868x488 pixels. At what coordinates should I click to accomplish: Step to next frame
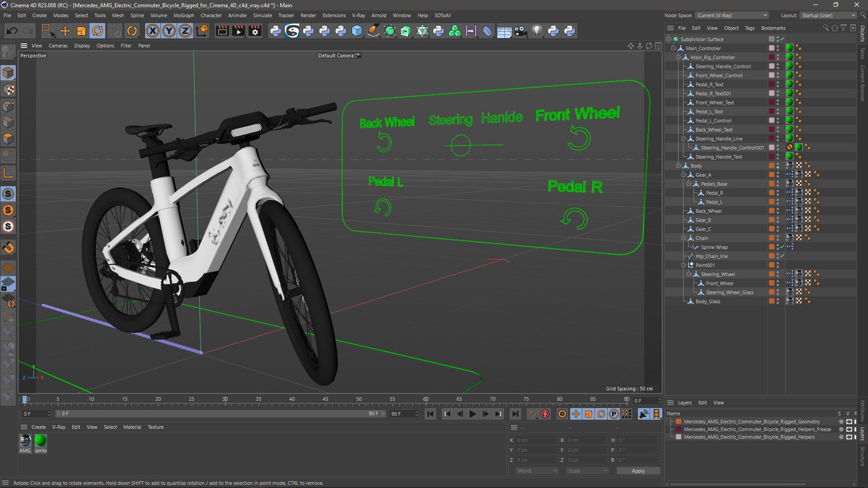tap(486, 414)
